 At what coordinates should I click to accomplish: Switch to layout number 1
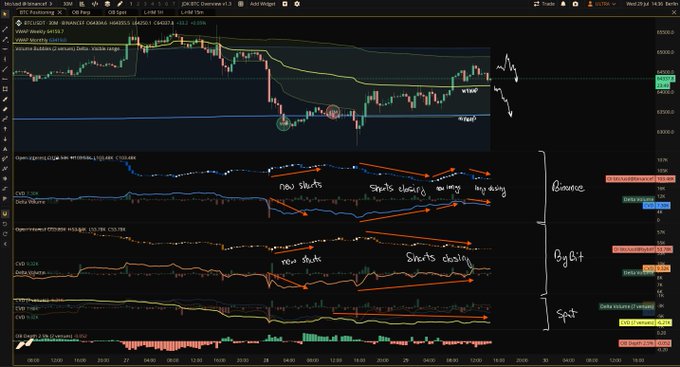(131, 4)
